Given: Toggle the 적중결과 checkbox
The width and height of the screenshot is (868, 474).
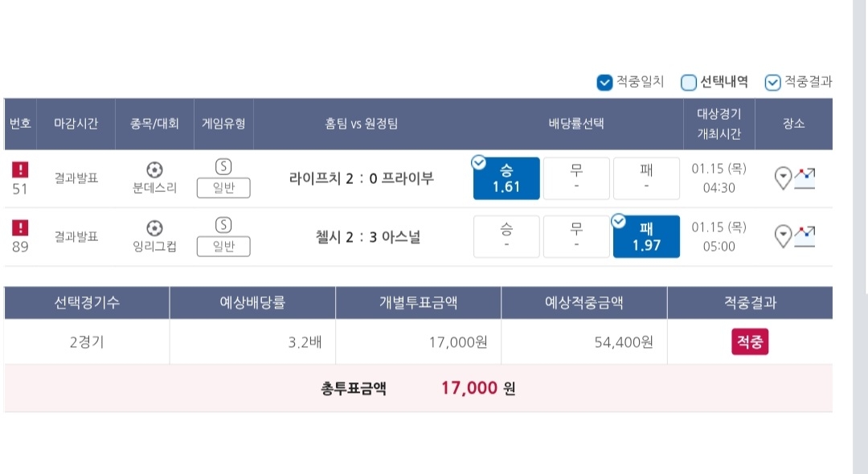Looking at the screenshot, I should coord(772,82).
